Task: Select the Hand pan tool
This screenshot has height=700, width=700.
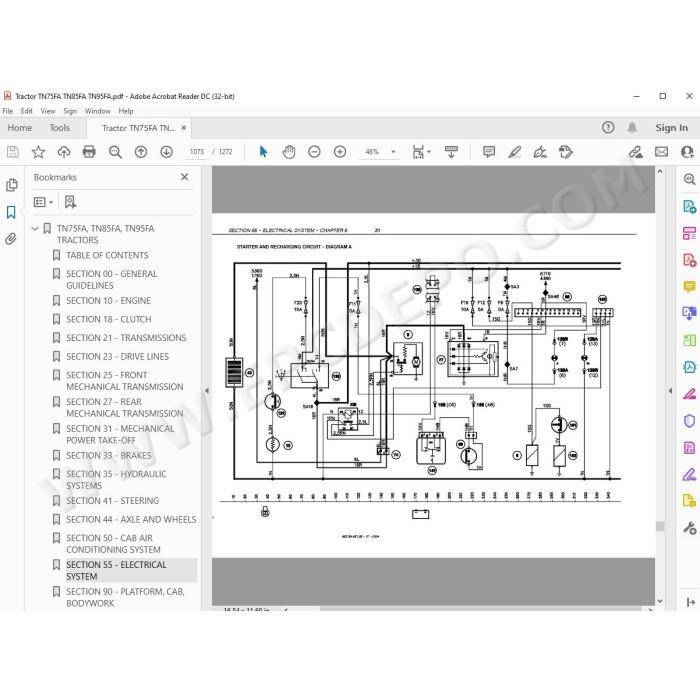Action: click(x=289, y=152)
